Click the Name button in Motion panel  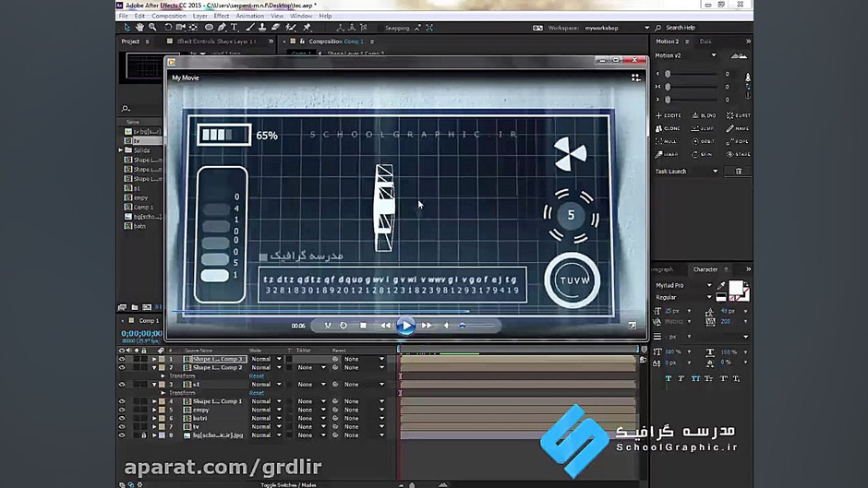[739, 128]
